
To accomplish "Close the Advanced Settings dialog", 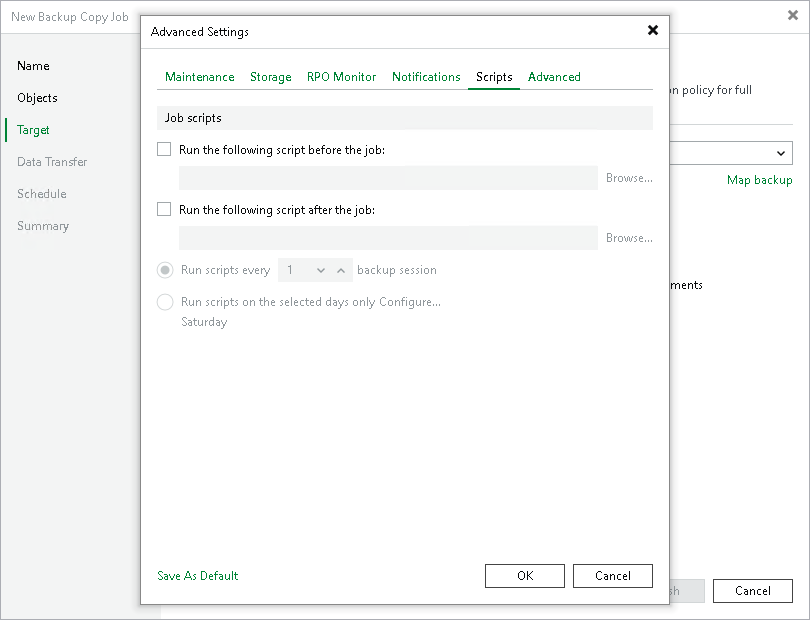I will 652,30.
